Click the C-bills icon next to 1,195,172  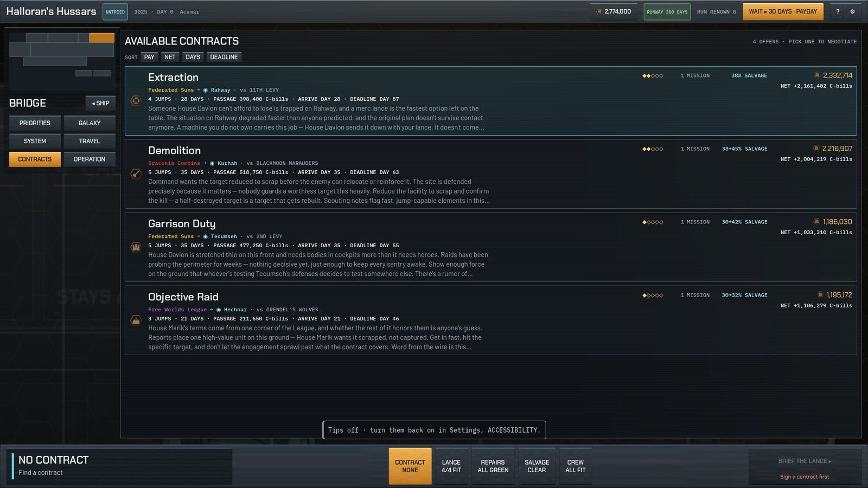(820, 295)
